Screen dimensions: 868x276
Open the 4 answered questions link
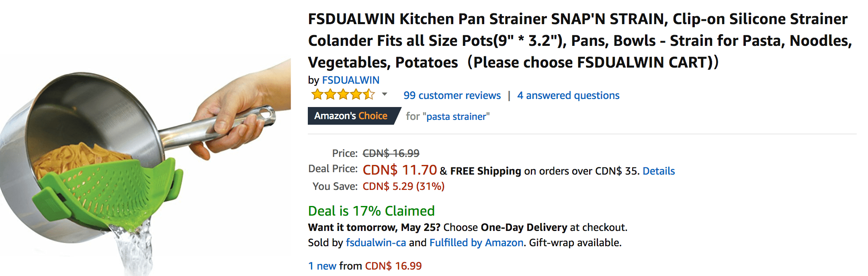tap(568, 95)
